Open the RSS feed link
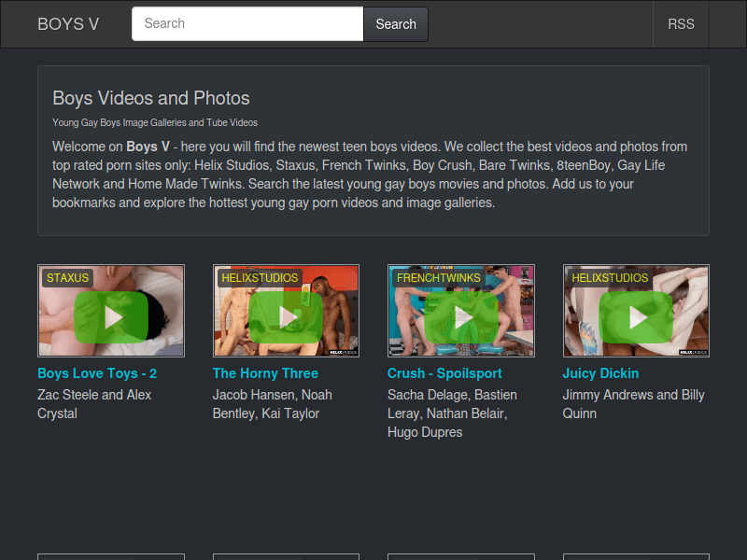Viewport: 747px width, 560px height. point(681,24)
